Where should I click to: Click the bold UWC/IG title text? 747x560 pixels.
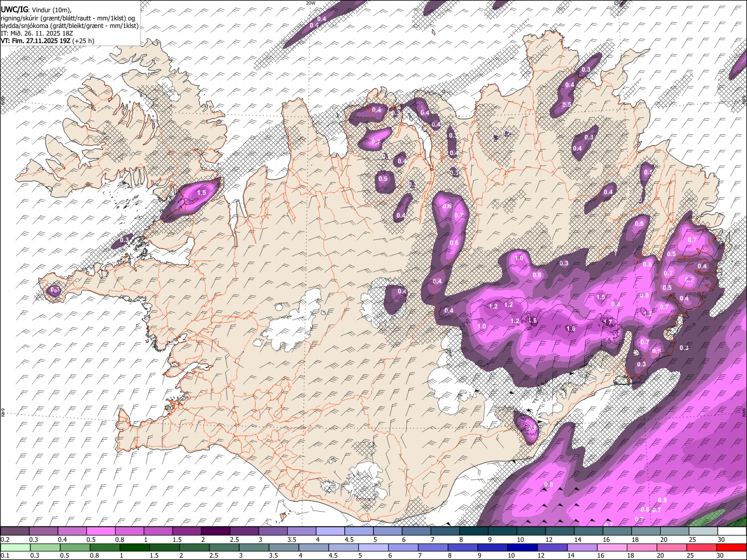(x=14, y=10)
